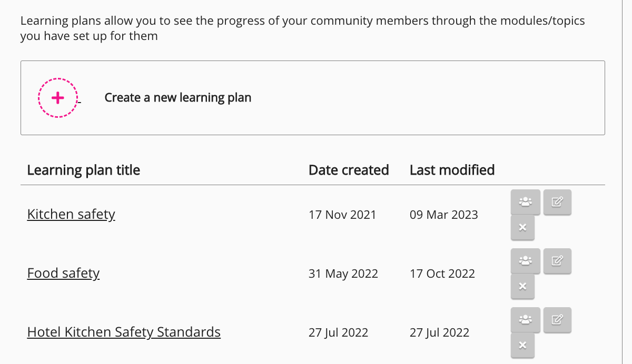Click the Date created column header
632x364 pixels.
349,170
